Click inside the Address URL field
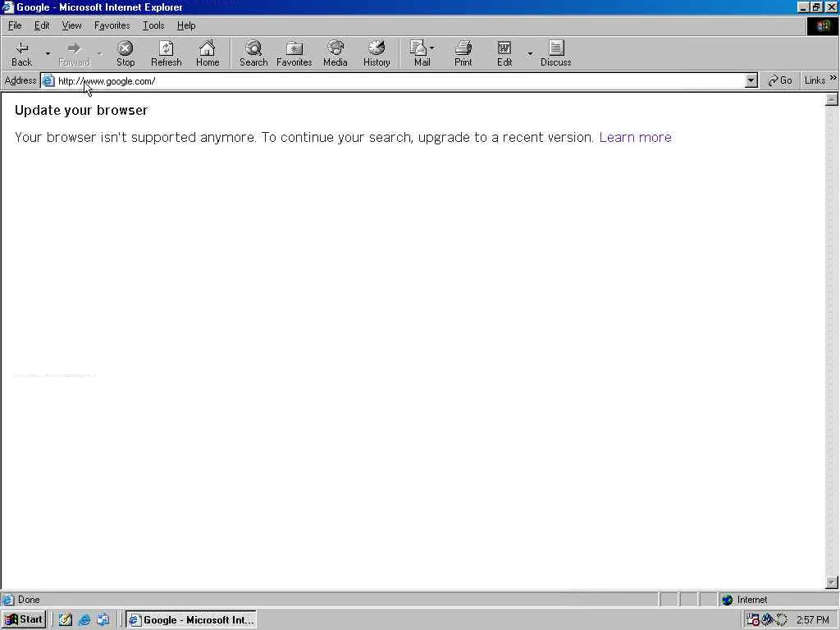The image size is (840, 630). (x=399, y=81)
